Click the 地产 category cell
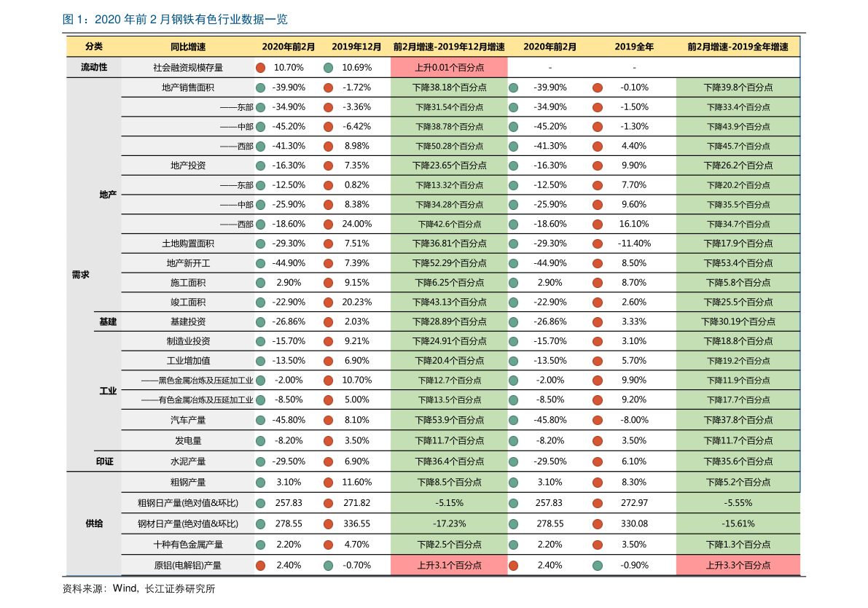The height and width of the screenshot is (608, 868). click(108, 195)
